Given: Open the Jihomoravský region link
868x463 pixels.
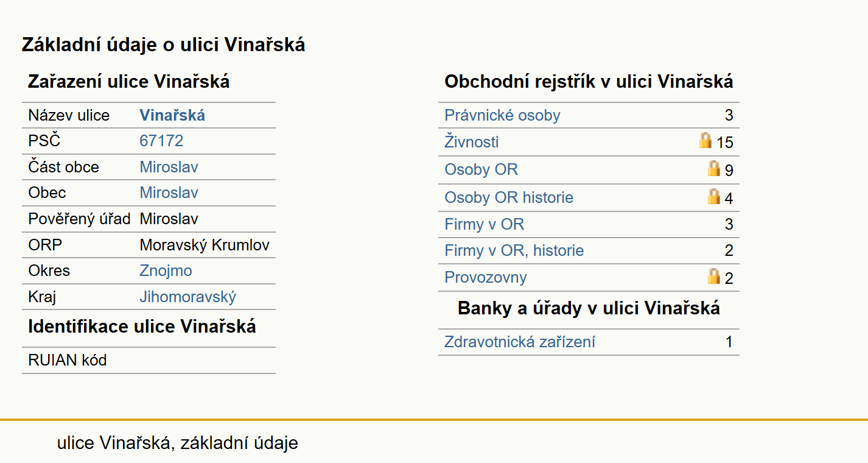Looking at the screenshot, I should pyautogui.click(x=187, y=297).
